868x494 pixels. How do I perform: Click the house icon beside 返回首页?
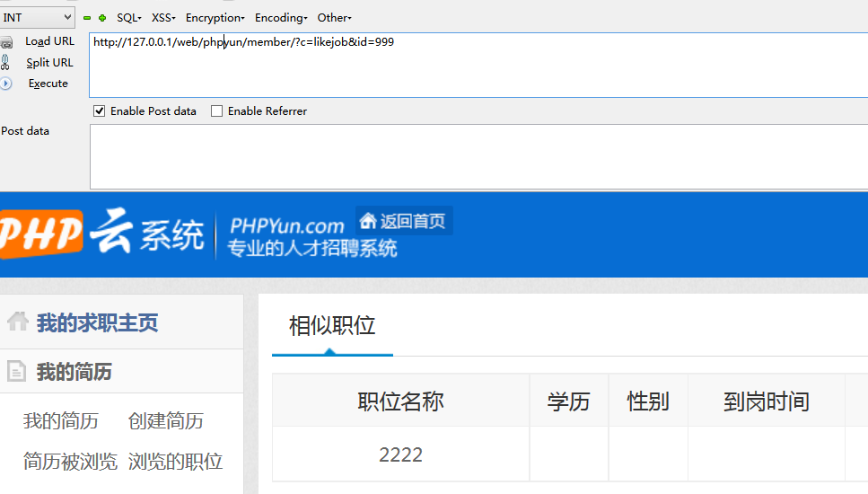(368, 220)
